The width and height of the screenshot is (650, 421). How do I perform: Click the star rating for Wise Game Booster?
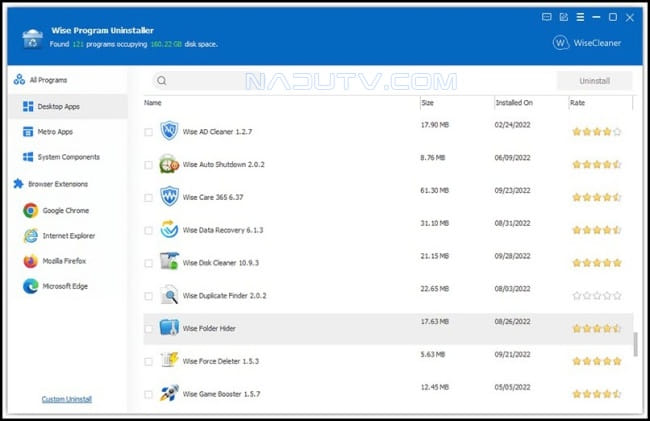pos(597,394)
